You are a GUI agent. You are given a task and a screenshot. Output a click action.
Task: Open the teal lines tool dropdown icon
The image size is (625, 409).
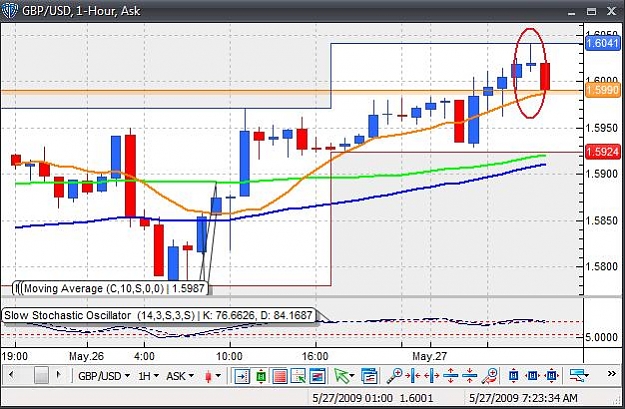pos(579,376)
